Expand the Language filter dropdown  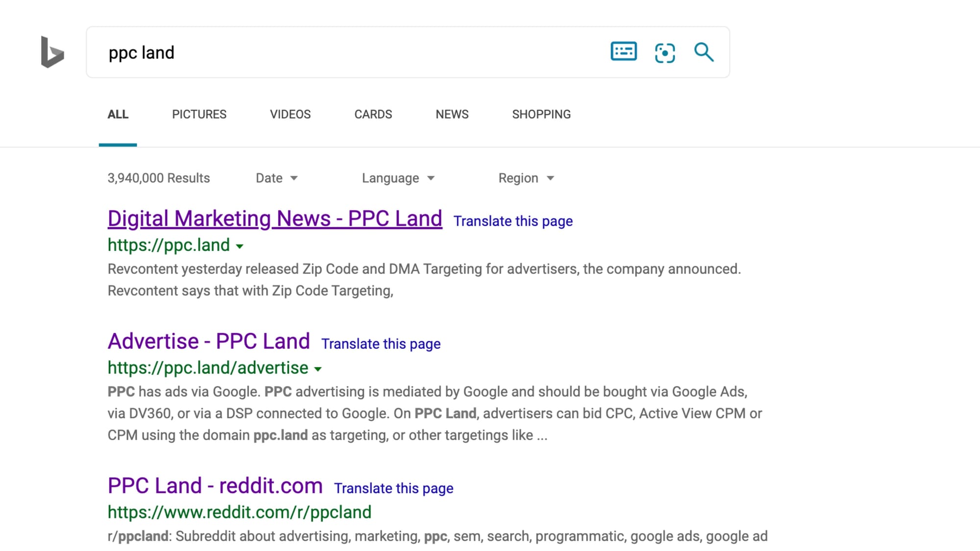pos(398,178)
